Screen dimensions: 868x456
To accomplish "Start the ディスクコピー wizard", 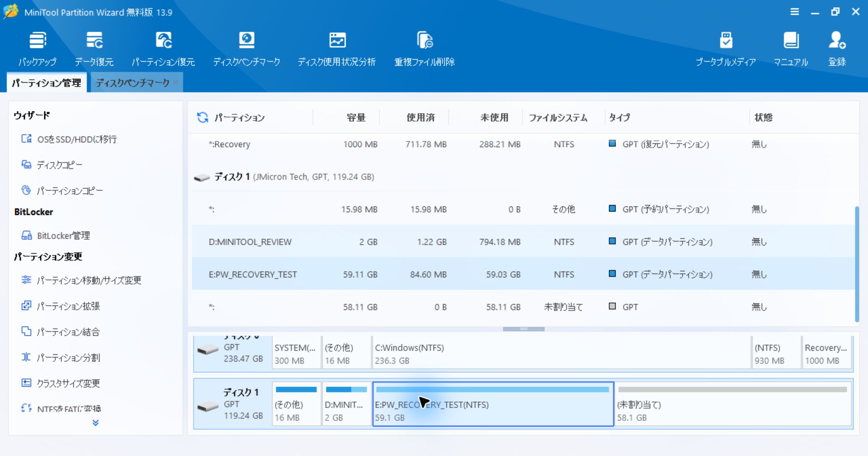I will coord(52,165).
